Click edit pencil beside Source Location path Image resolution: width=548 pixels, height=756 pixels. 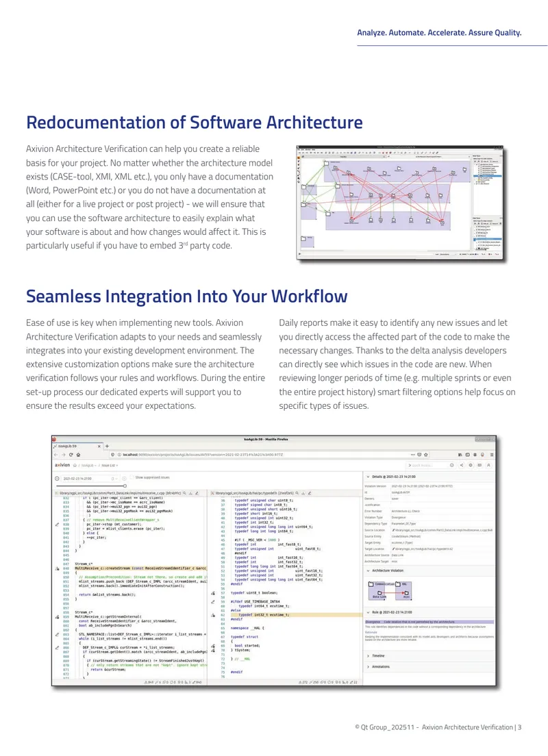pyautogui.click(x=393, y=530)
